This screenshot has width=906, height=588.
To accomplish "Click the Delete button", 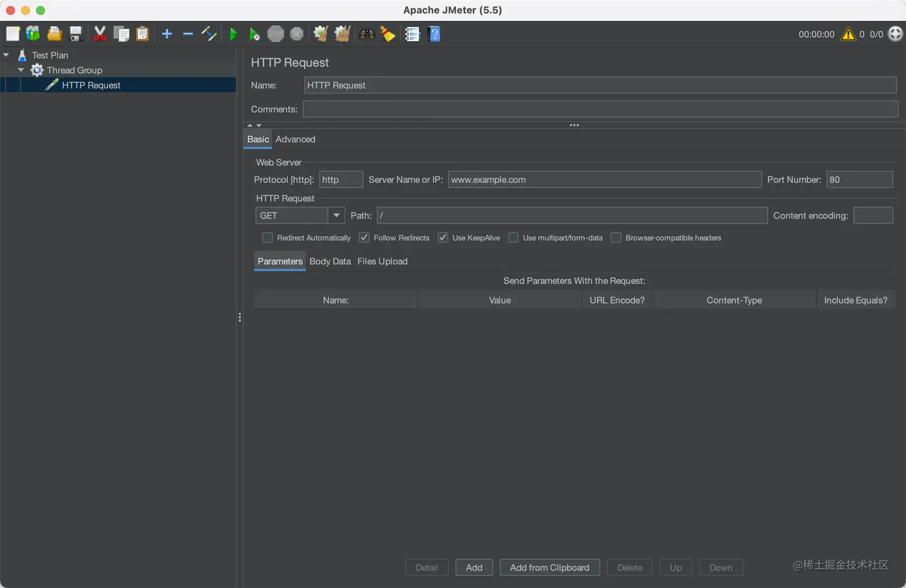I will (630, 568).
